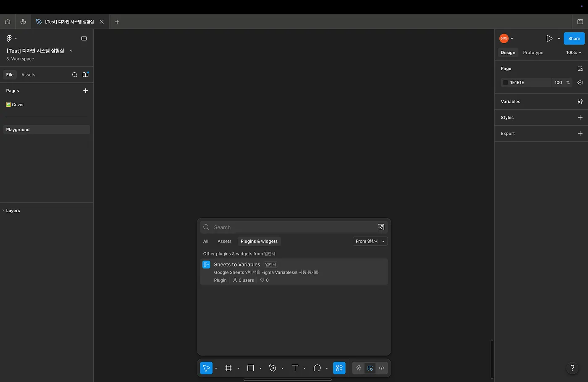This screenshot has height=382, width=588.
Task: Select the Move tool
Action: tap(206, 368)
